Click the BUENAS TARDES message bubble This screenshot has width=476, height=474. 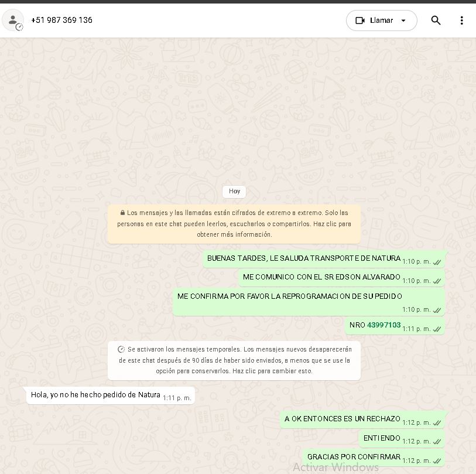click(x=303, y=258)
